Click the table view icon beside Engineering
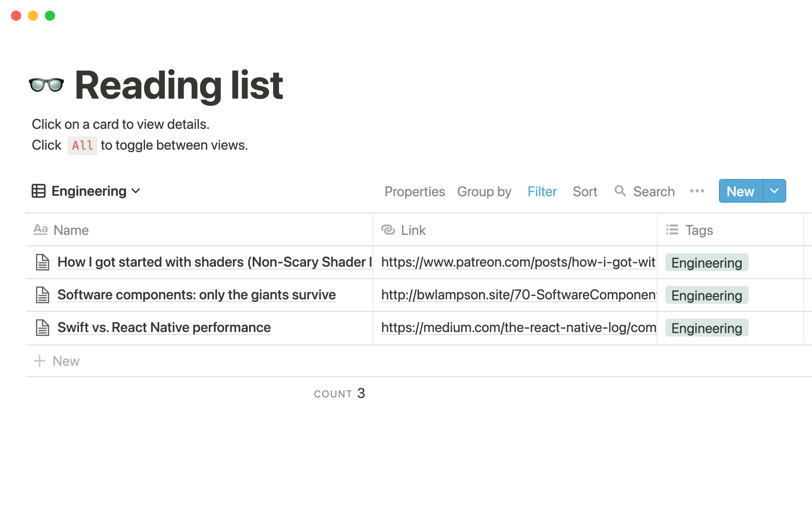 point(38,191)
